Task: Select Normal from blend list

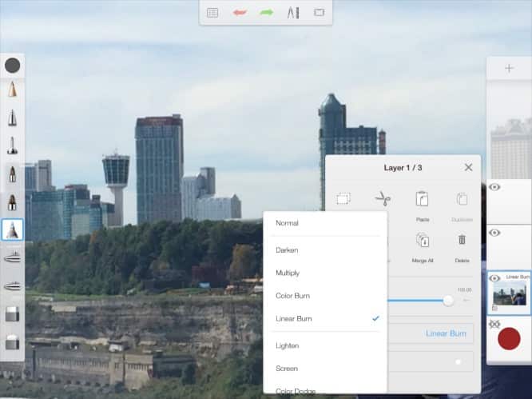Action: 287,223
